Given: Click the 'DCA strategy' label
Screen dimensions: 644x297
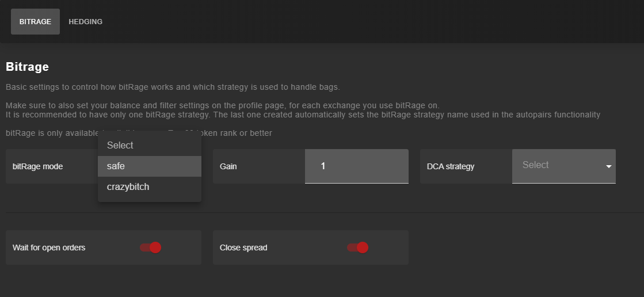Looking at the screenshot, I should tap(451, 166).
